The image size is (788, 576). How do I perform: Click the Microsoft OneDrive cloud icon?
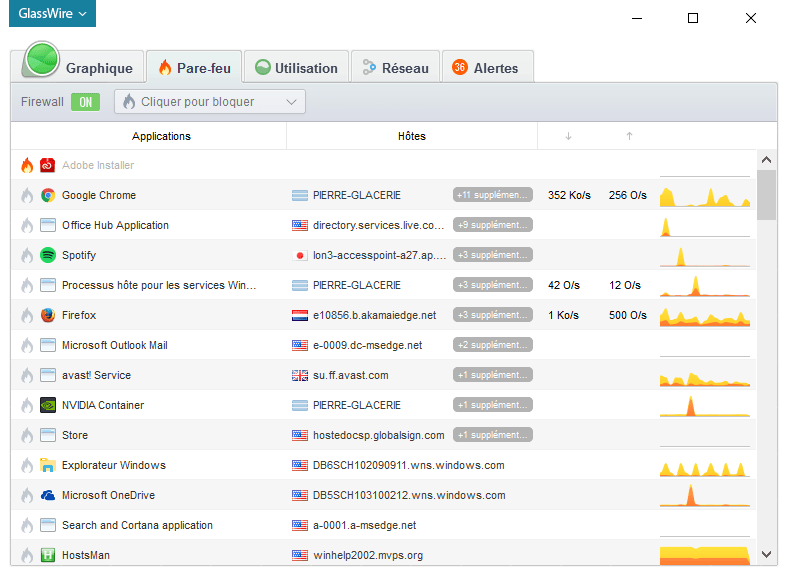tap(48, 495)
